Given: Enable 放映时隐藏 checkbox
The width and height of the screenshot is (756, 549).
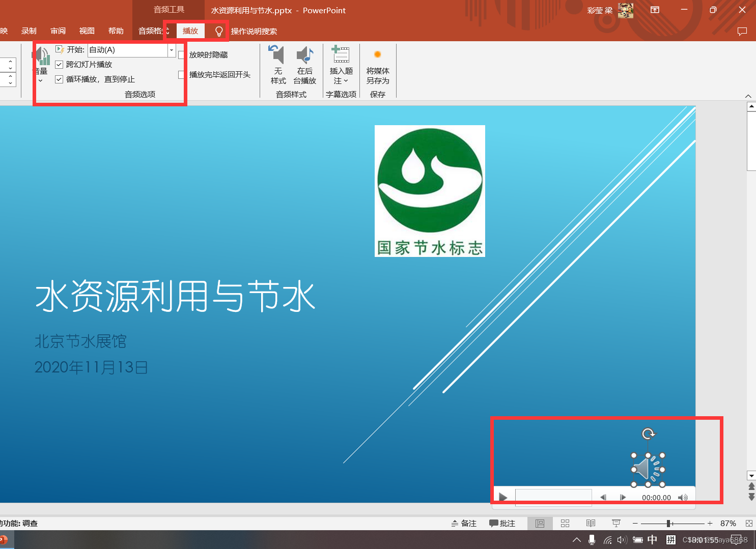Looking at the screenshot, I should (182, 55).
